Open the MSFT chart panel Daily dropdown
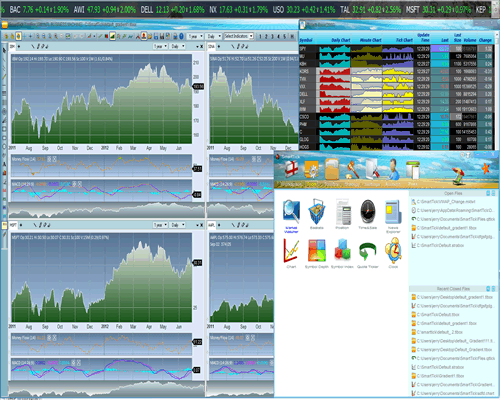500x400 pixels. click(178, 225)
